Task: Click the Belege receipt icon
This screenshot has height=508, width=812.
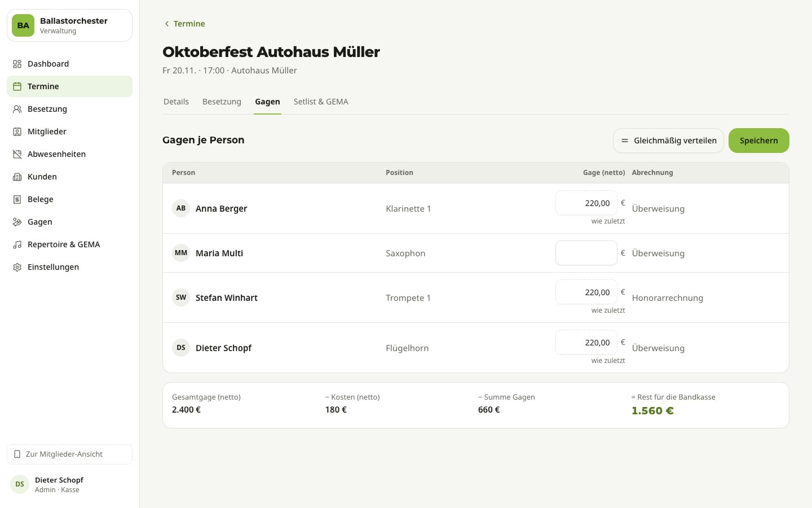Action: (17, 199)
